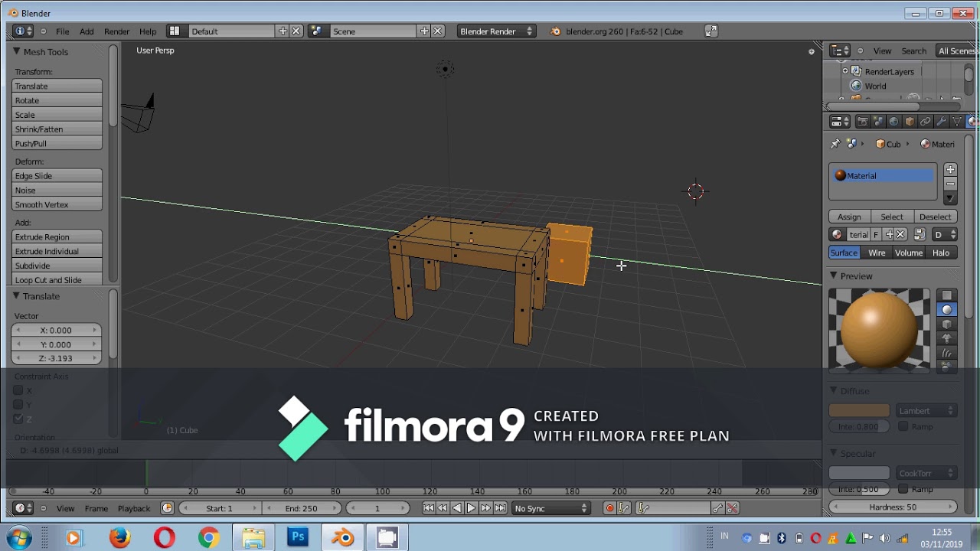Toggle the F fake user button
The width and height of the screenshot is (980, 551).
876,235
